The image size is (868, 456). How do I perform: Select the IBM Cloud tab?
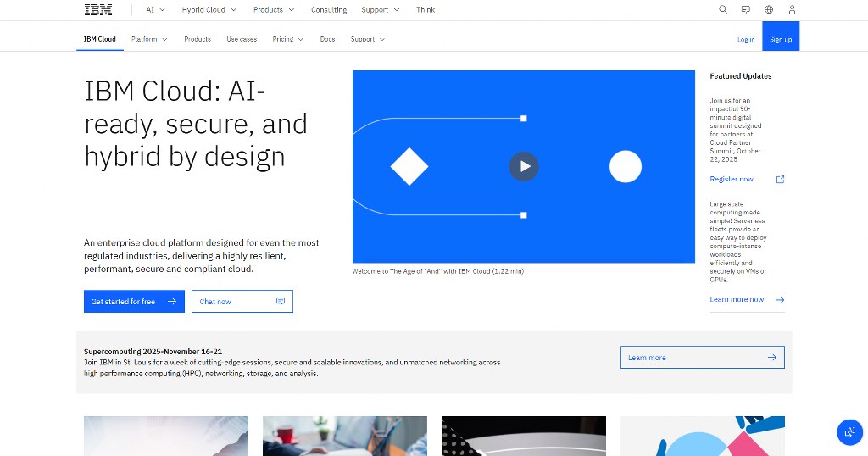click(x=100, y=39)
